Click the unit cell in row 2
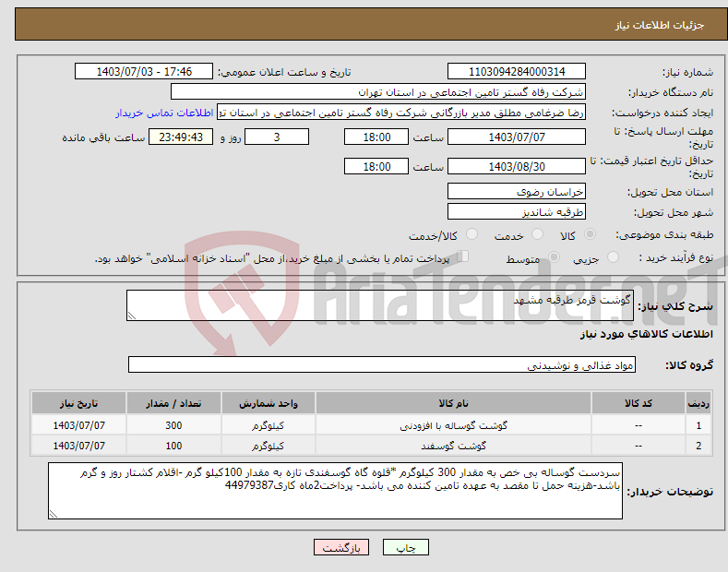Image resolution: width=728 pixels, height=572 pixels. click(268, 446)
